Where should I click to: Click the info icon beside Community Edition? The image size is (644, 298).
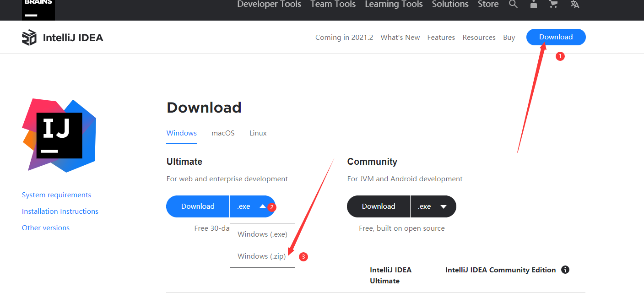coord(565,270)
